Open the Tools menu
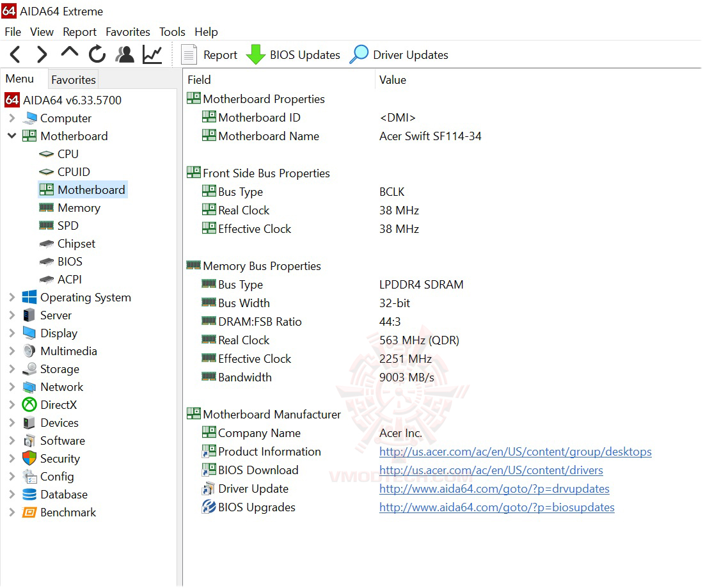The width and height of the screenshot is (703, 588). coord(172,32)
